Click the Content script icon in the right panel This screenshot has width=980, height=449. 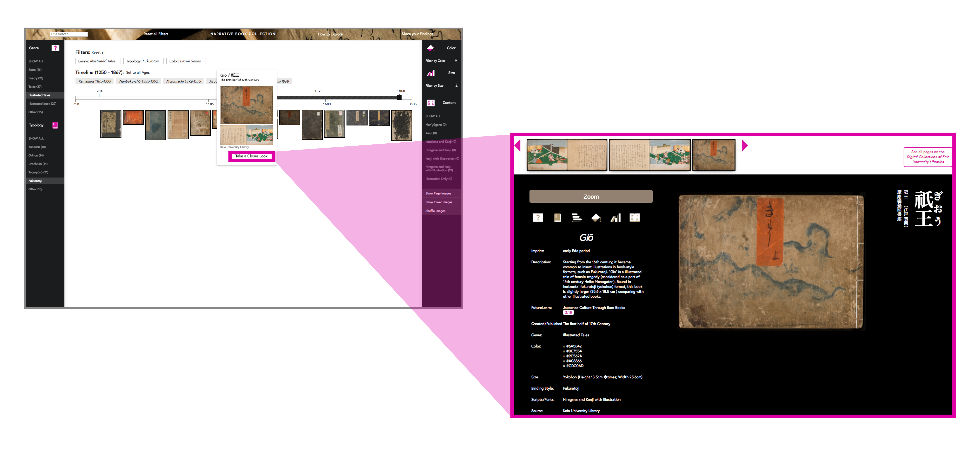pos(430,103)
